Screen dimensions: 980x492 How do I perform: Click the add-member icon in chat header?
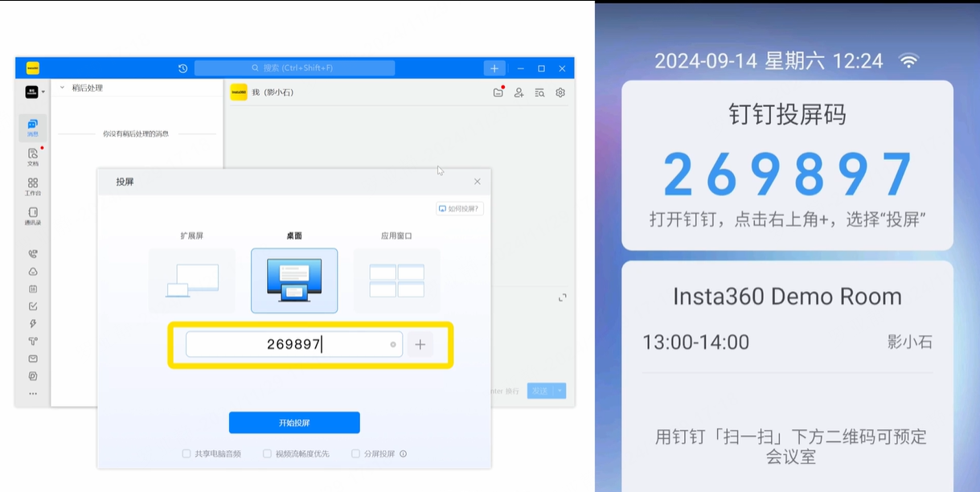(519, 92)
